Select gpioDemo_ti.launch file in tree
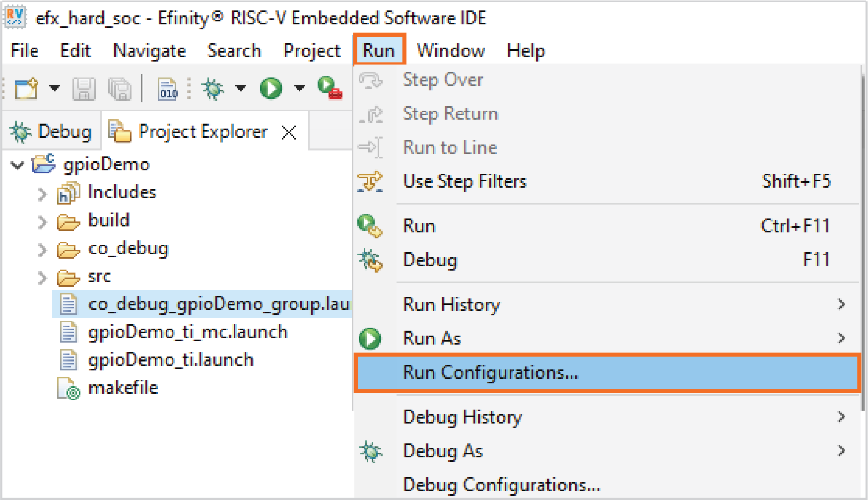Screen dimensions: 868x500 (171, 360)
